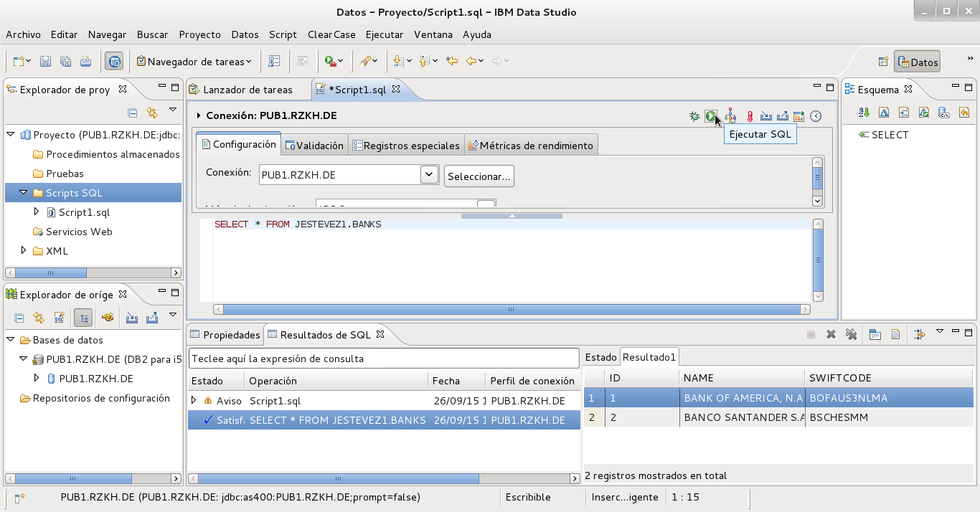This screenshot has width=980, height=512.
Task: Click the clock history icon in editor toolbar
Action: click(x=816, y=116)
